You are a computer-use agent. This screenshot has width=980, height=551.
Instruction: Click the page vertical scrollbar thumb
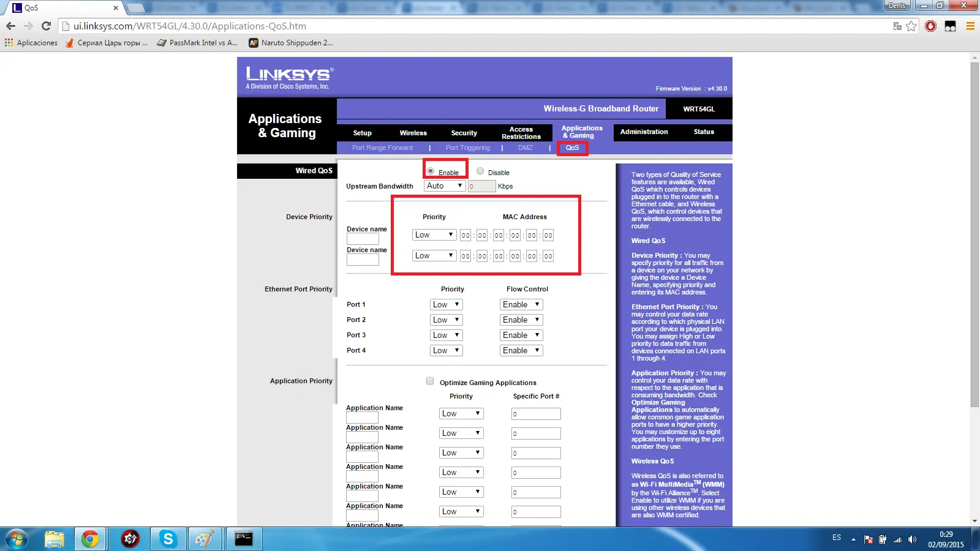[x=974, y=234]
